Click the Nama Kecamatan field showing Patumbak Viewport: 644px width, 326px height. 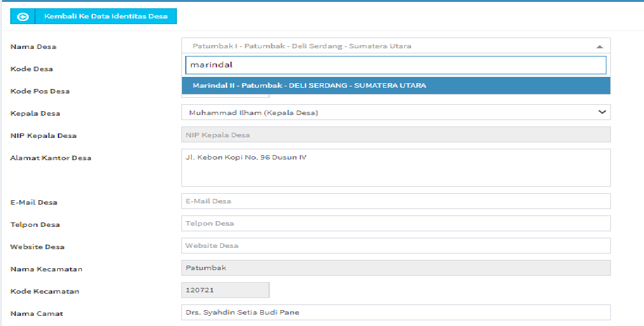pyautogui.click(x=396, y=268)
